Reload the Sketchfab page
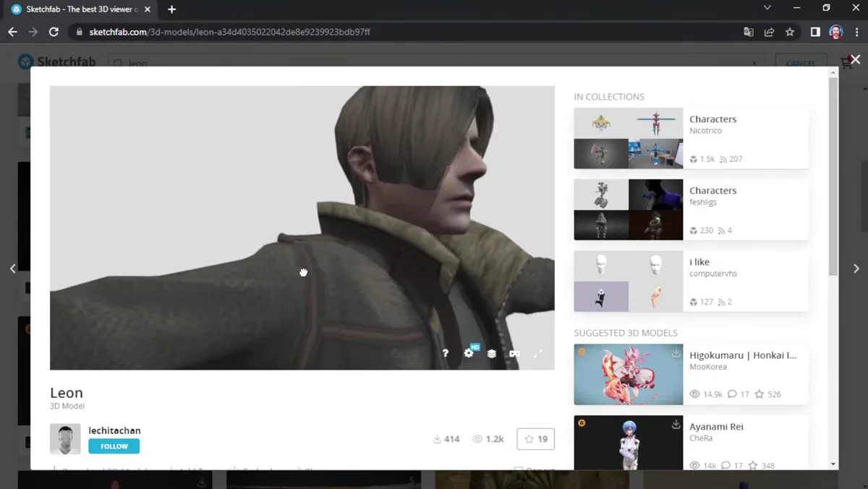This screenshot has width=868, height=489. point(54,32)
